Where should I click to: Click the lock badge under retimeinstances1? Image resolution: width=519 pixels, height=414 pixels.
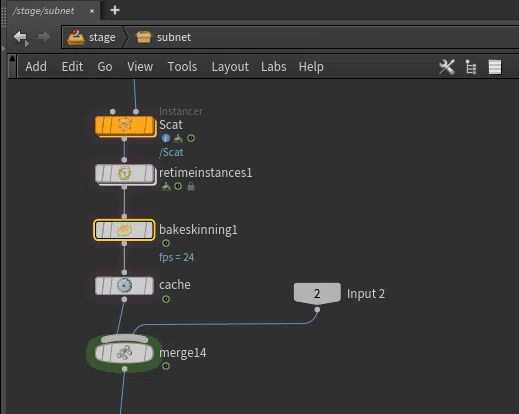pos(191,186)
